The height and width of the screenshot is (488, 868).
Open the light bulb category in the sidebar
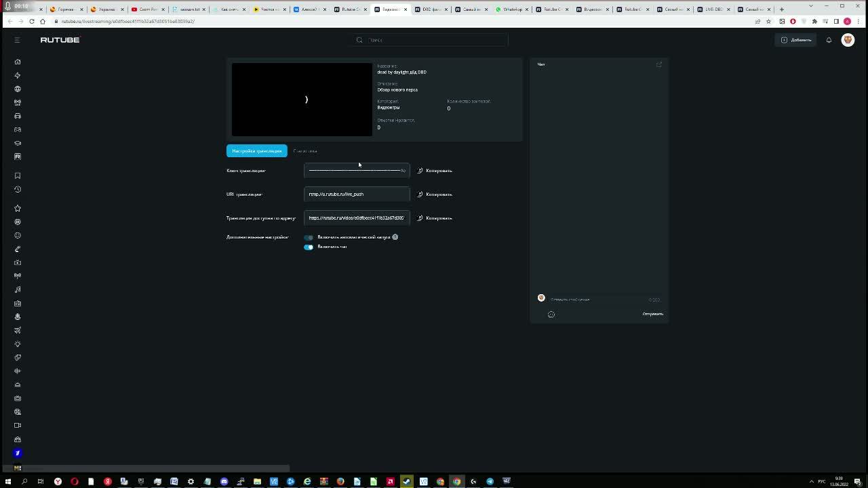click(18, 344)
